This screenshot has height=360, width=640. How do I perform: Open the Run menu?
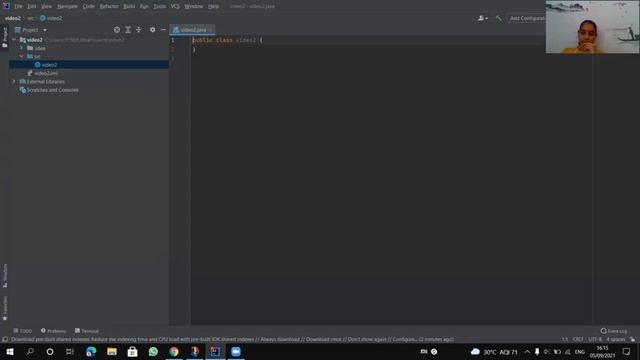tap(144, 6)
